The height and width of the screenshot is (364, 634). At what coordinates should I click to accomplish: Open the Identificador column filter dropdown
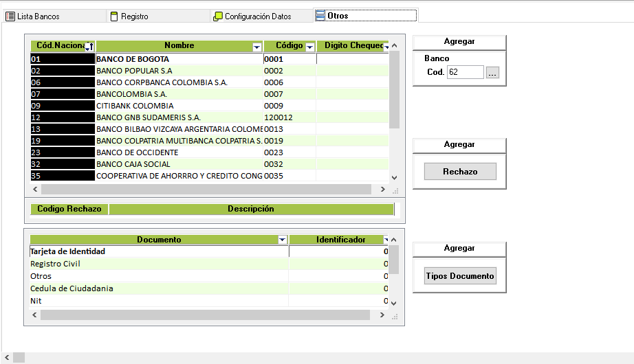[x=386, y=240]
